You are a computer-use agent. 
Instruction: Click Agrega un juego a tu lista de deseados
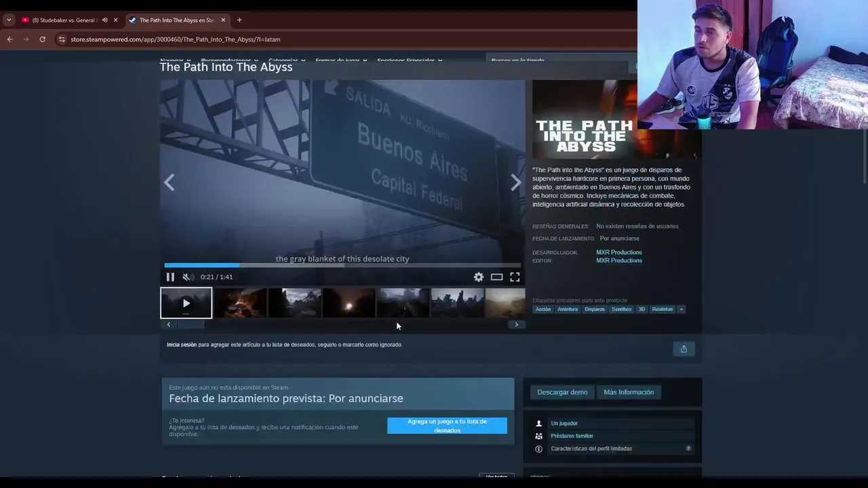pyautogui.click(x=447, y=426)
